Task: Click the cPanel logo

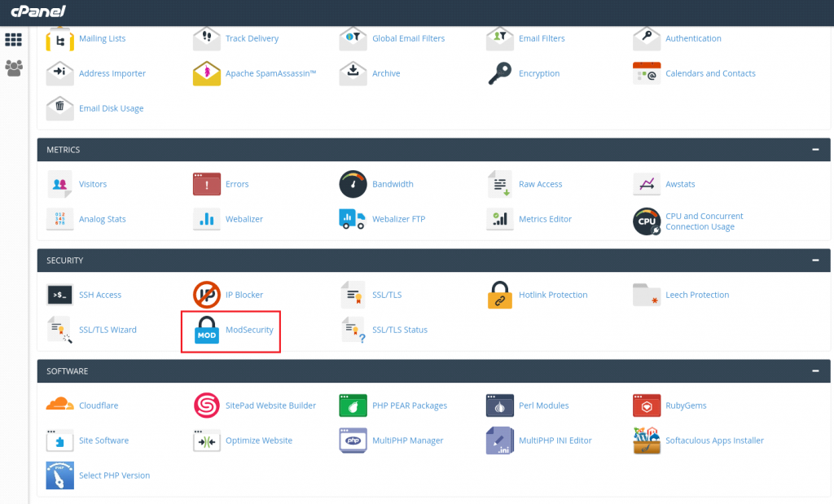Action: 38,11
